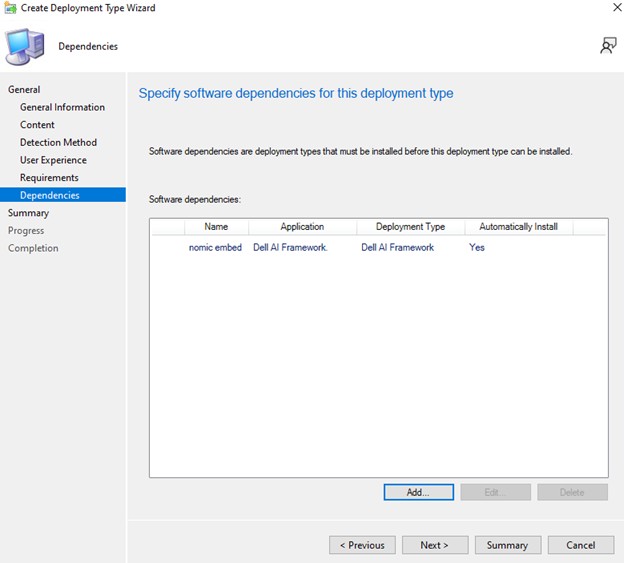Screen dimensions: 624x563
Task: Click the Next > button
Action: [x=434, y=545]
